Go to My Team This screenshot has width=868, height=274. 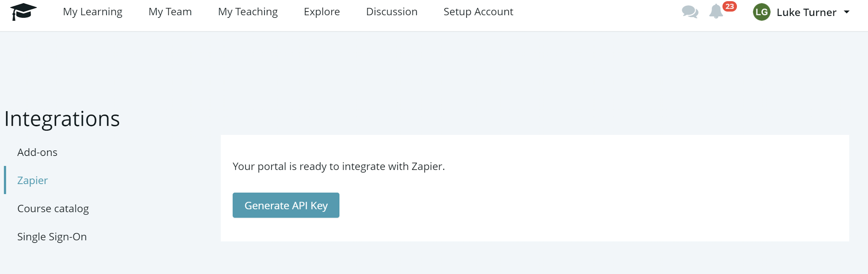coord(170,12)
